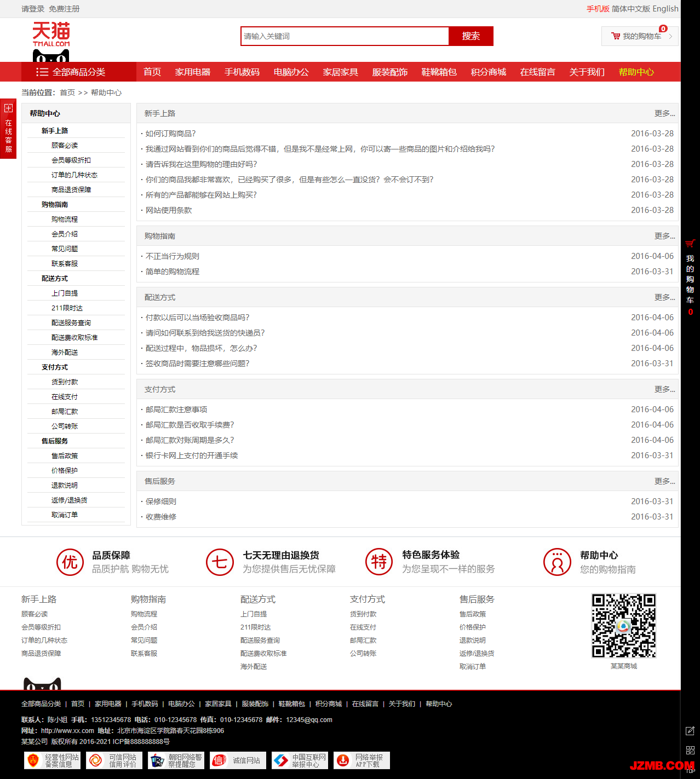
Task: Click http://www.xx.com URL in footer
Action: click(x=67, y=731)
